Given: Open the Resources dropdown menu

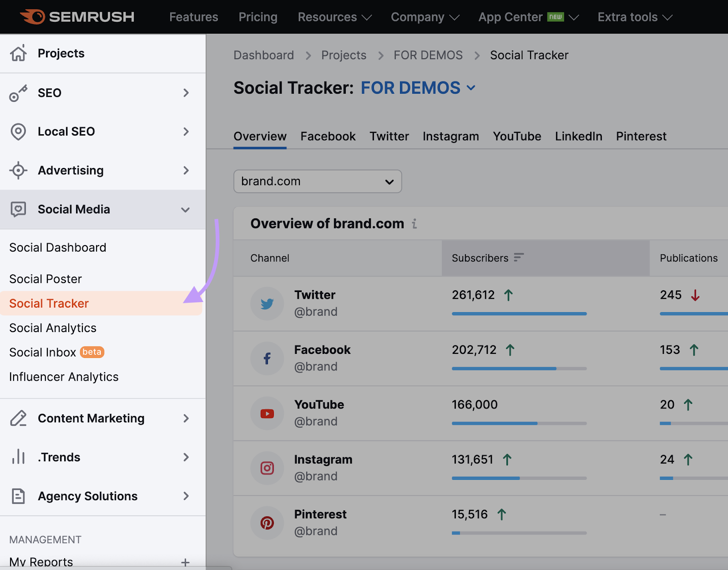Looking at the screenshot, I should point(335,17).
